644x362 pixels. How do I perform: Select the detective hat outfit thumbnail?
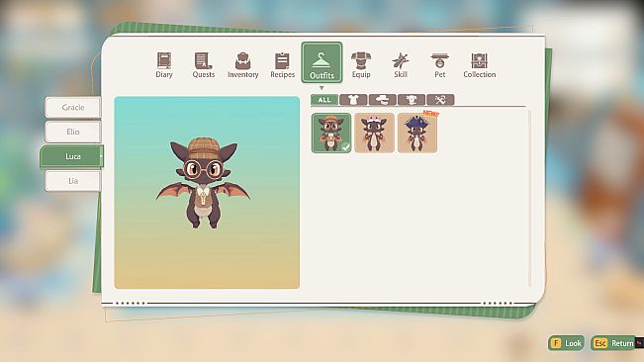coord(331,133)
